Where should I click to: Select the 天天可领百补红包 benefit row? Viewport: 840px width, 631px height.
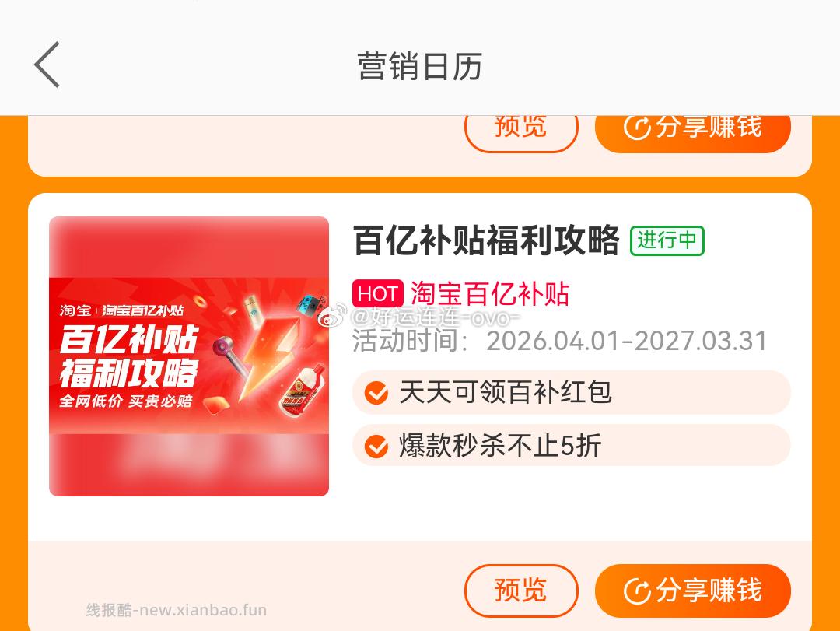(x=572, y=392)
